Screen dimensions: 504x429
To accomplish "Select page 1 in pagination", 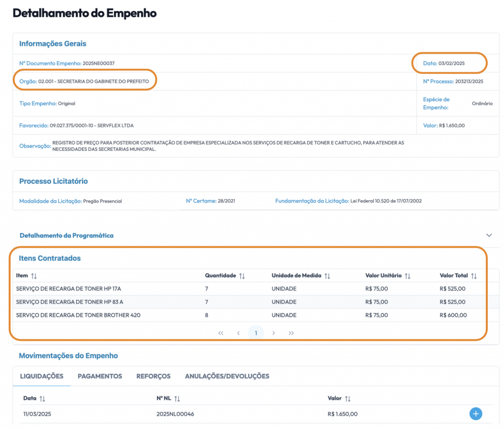I will pos(256,333).
